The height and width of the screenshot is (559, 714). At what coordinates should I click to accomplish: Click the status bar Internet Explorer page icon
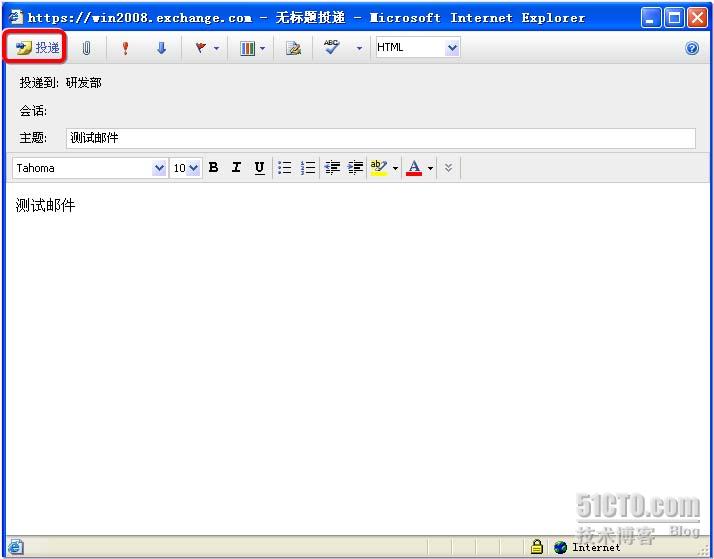click(x=15, y=546)
